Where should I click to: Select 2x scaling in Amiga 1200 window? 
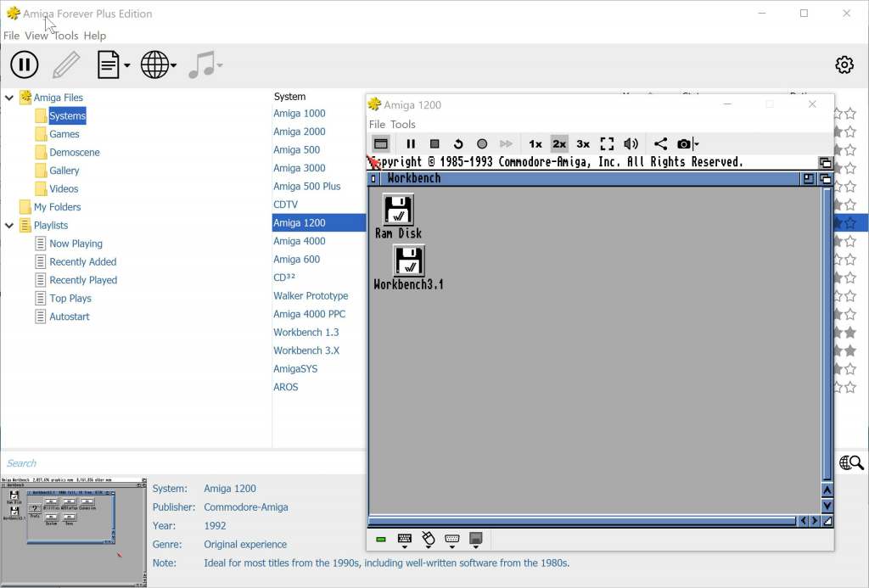point(559,144)
